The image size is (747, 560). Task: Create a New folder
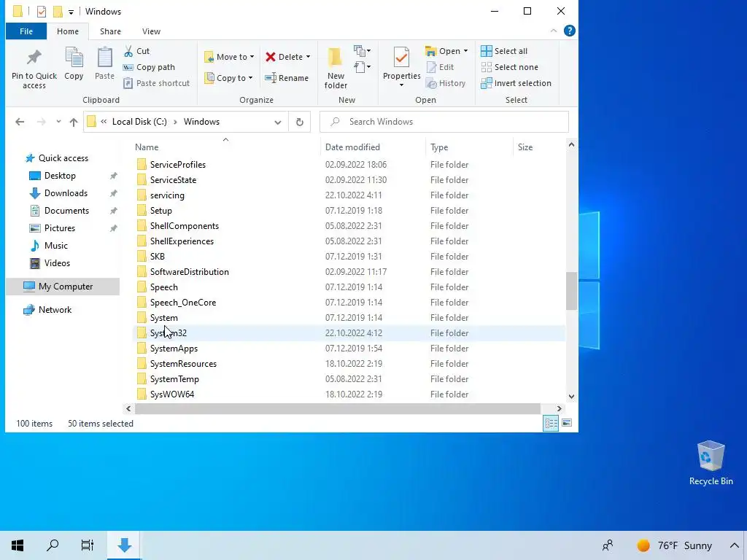pyautogui.click(x=336, y=68)
